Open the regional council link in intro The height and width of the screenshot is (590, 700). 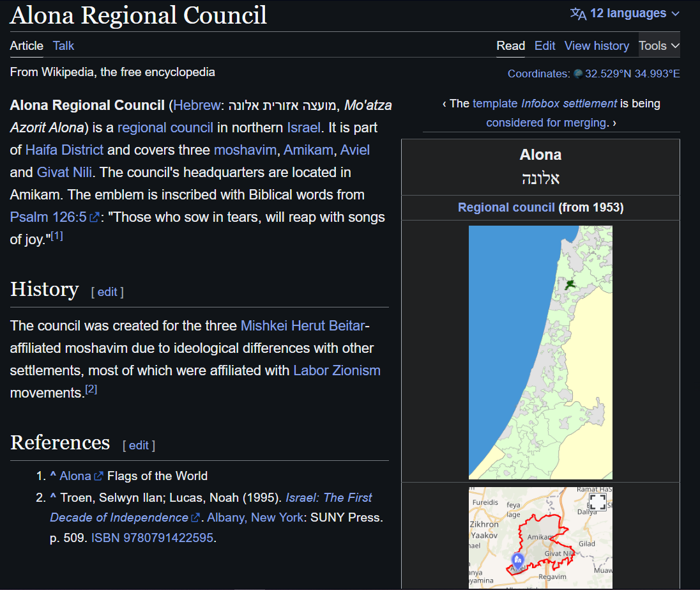(x=165, y=127)
